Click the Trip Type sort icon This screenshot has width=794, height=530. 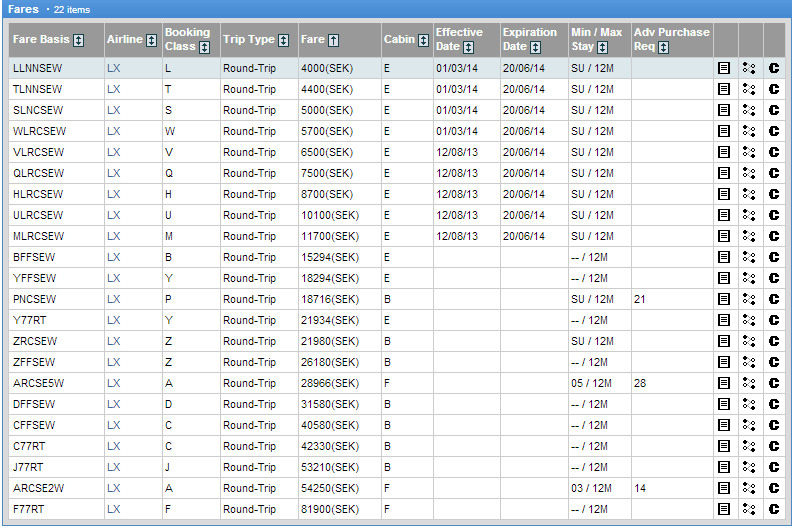[x=284, y=40]
